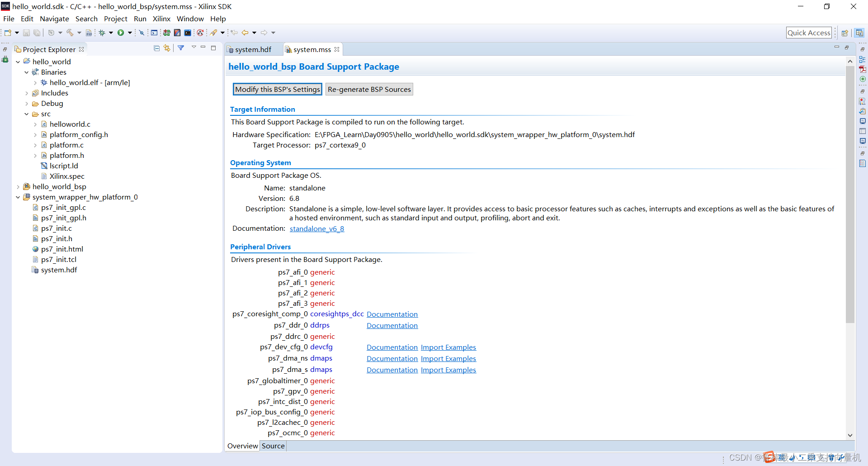The height and width of the screenshot is (466, 868).
Task: Maximize the editor area
Action: point(847,48)
